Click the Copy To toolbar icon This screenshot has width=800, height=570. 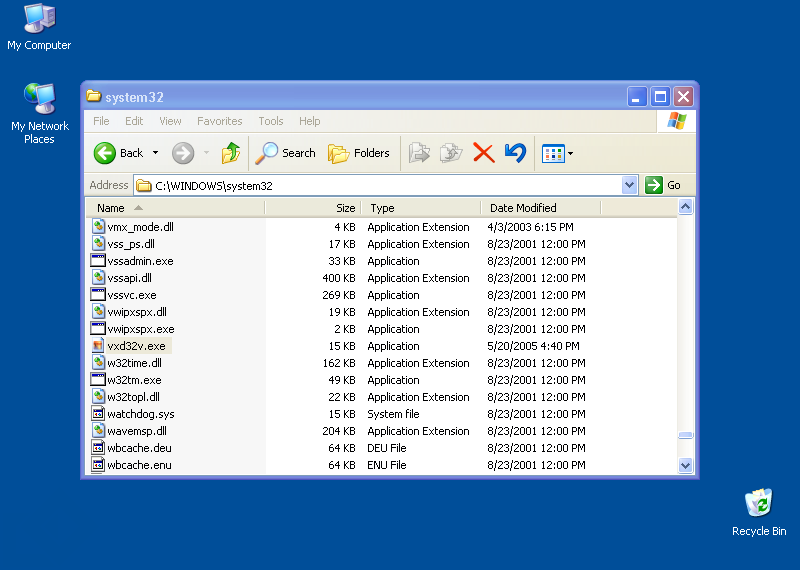[x=451, y=153]
